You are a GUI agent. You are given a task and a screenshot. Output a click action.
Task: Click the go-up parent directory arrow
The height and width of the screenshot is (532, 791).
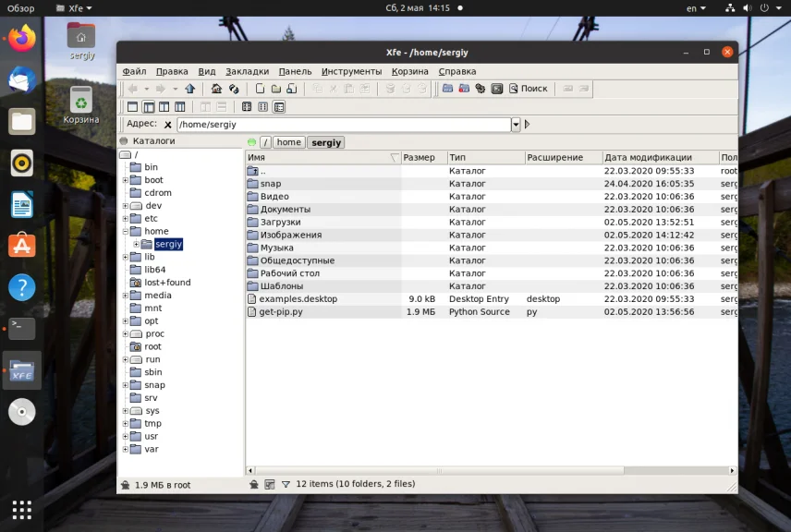(190, 89)
